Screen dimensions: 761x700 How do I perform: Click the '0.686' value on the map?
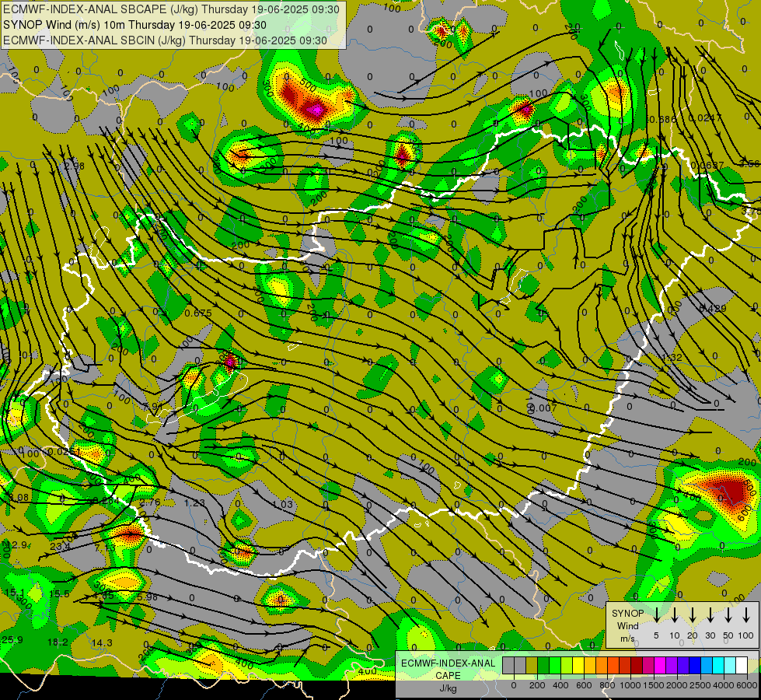pyautogui.click(x=662, y=120)
